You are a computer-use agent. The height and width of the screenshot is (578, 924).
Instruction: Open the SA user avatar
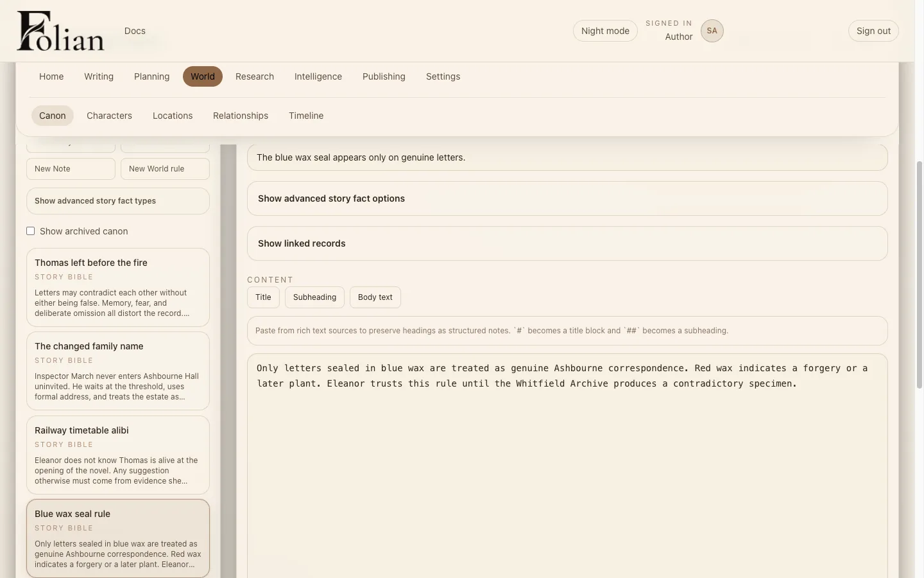click(712, 31)
